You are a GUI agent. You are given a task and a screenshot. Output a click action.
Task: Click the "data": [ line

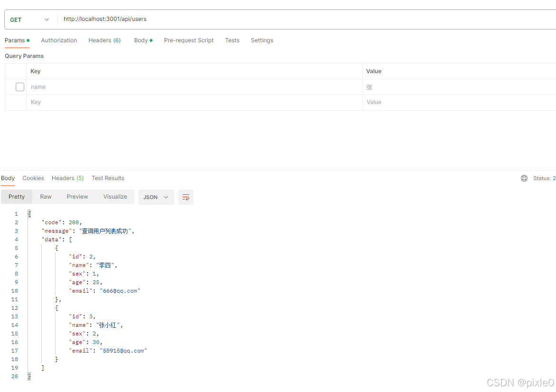(57, 239)
